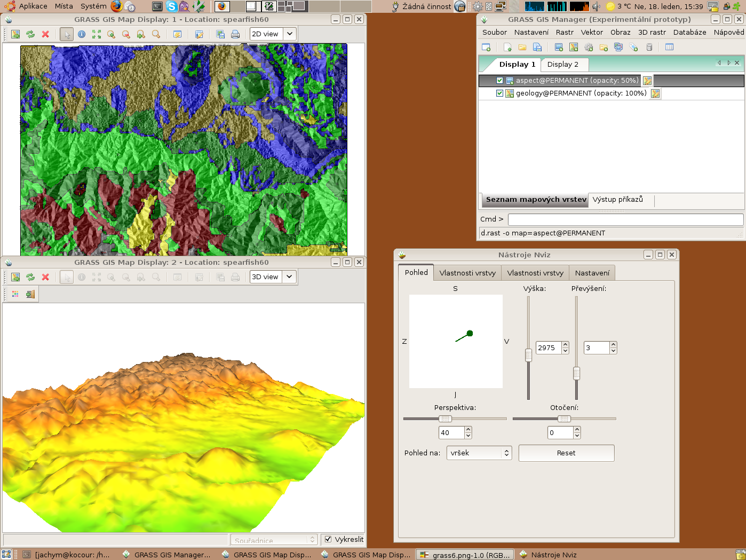Increase the Výška value with spinner up arrow
The image size is (746, 560).
tap(566, 345)
